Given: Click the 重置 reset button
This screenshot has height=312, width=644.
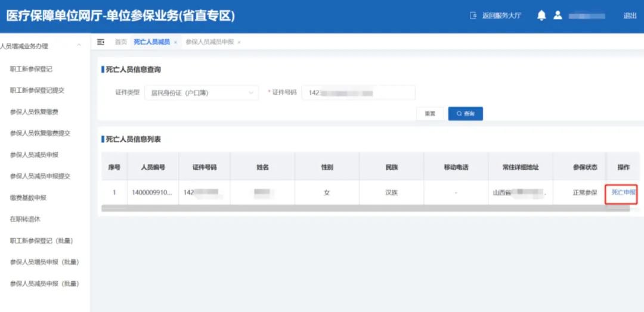Looking at the screenshot, I should (x=430, y=114).
